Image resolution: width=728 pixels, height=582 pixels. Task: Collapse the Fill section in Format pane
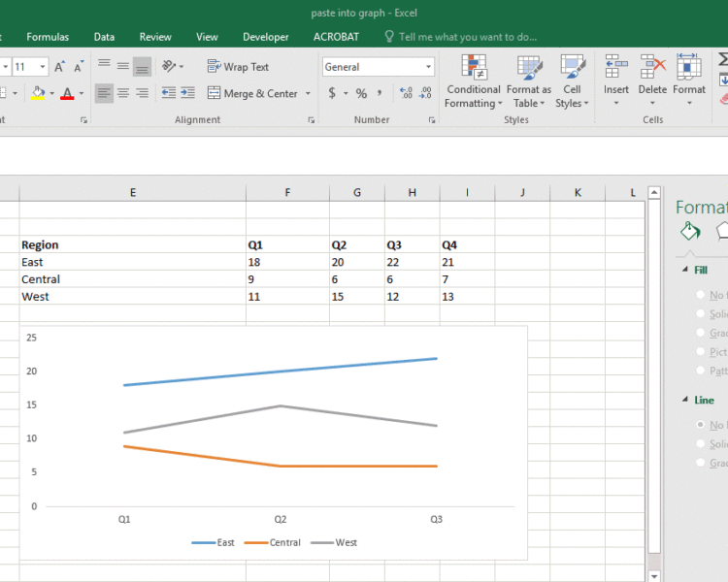pyautogui.click(x=684, y=271)
